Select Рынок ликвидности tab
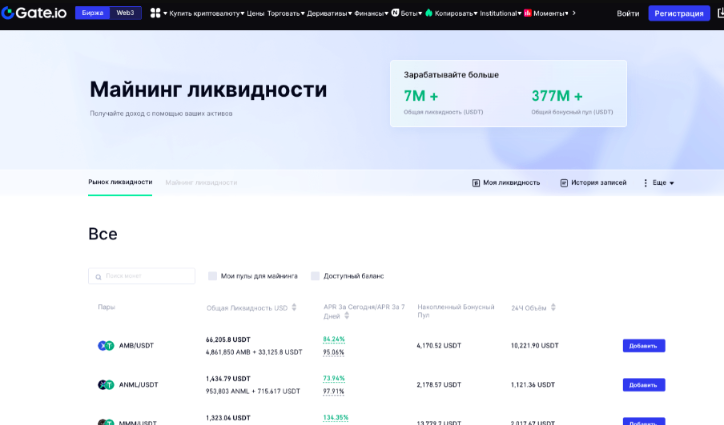The width and height of the screenshot is (724, 425). click(120, 182)
